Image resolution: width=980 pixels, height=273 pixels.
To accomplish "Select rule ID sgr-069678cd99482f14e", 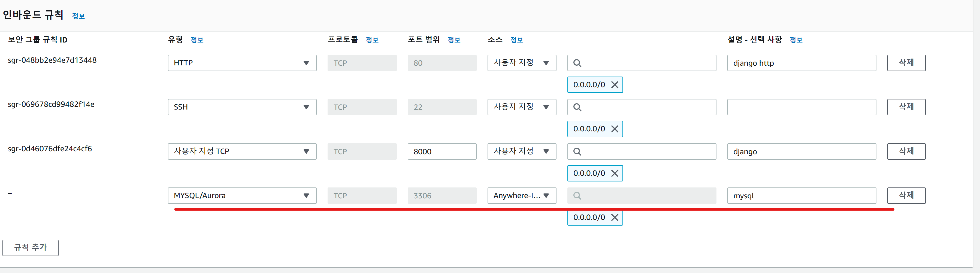I will (51, 104).
